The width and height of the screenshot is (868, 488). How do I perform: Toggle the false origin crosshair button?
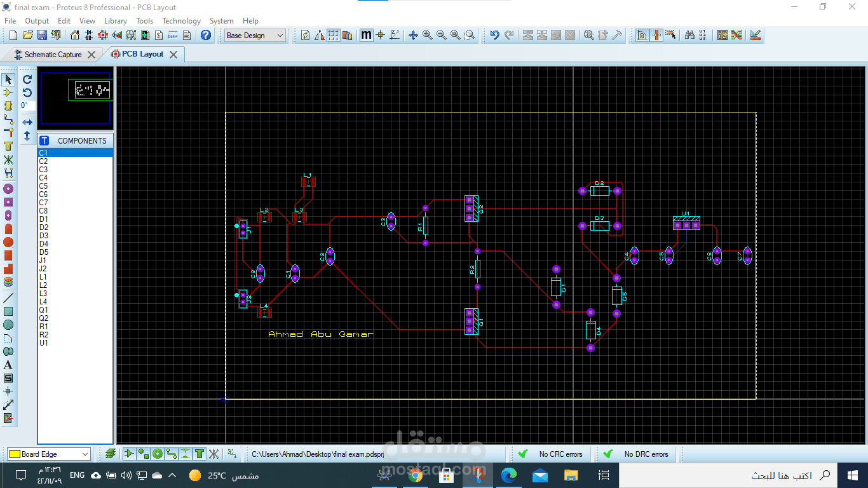[381, 36]
